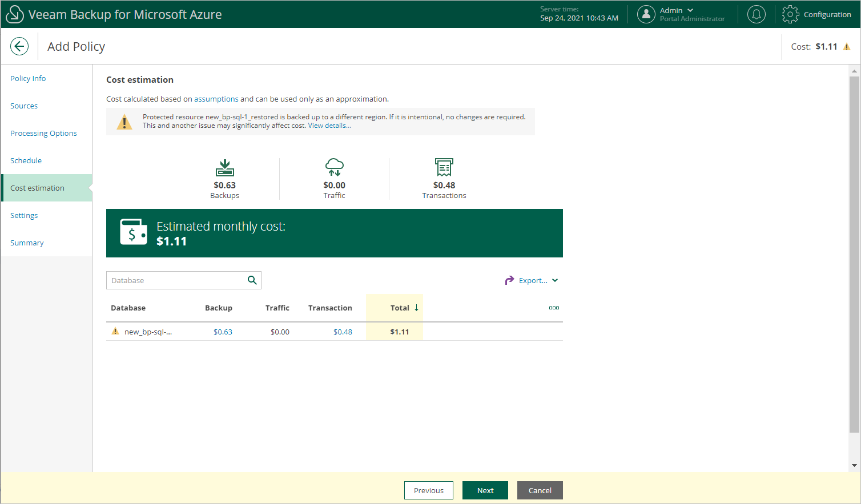Image resolution: width=861 pixels, height=504 pixels.
Task: Sort by the Transaction column header
Action: (x=330, y=308)
